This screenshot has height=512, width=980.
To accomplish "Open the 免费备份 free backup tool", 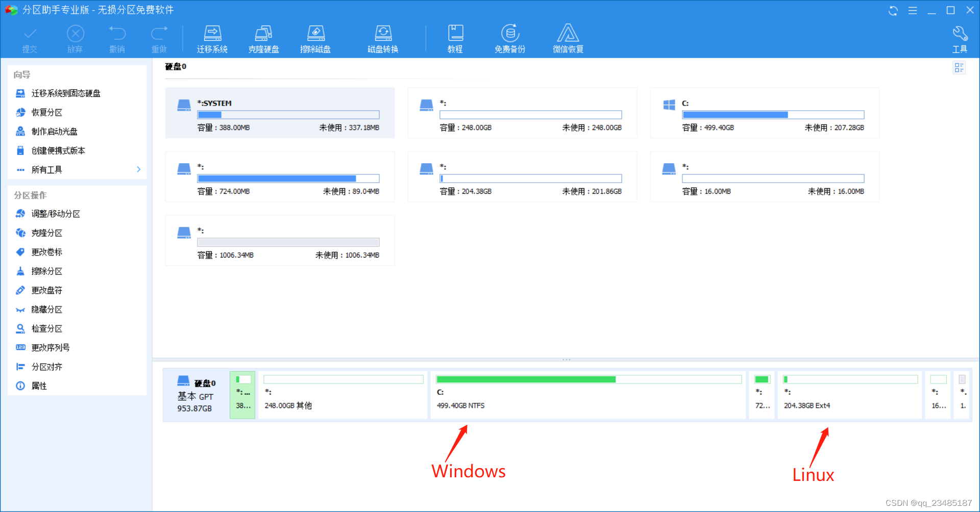I will coord(510,39).
